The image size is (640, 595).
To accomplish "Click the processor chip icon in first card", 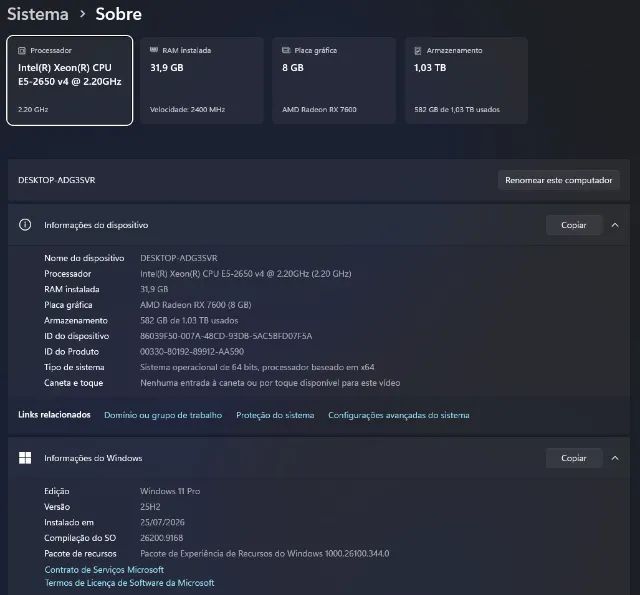I will (x=22, y=51).
